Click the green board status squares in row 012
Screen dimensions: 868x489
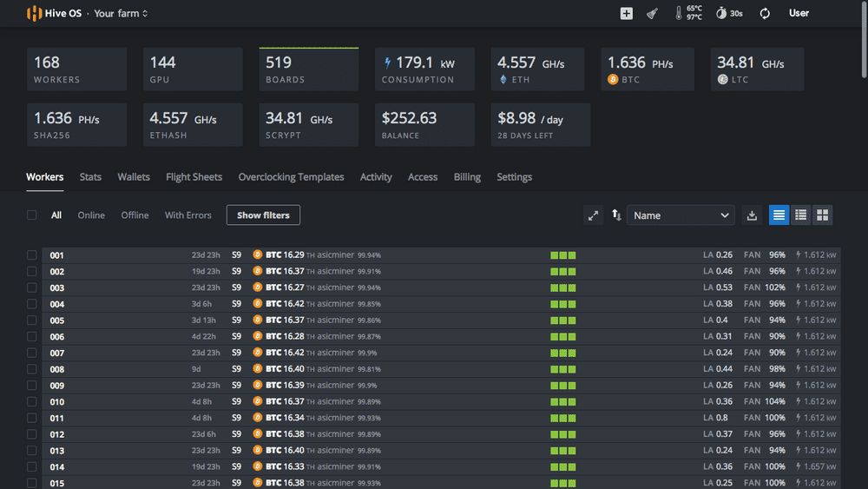(563, 434)
